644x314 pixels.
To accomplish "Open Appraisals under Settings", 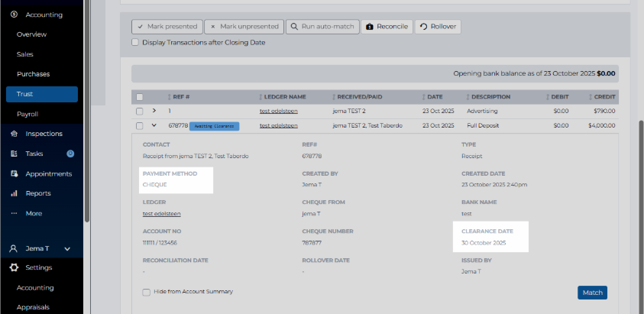I will click(x=33, y=307).
